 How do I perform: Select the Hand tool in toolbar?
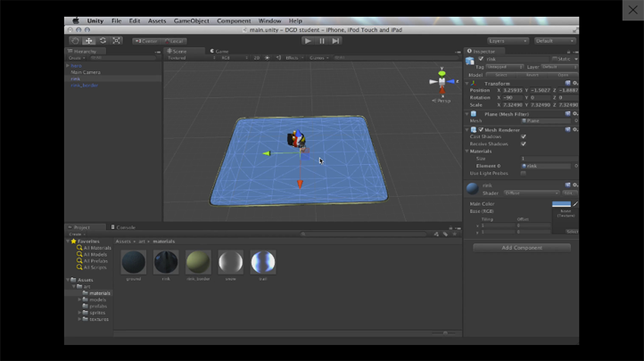[x=75, y=41]
